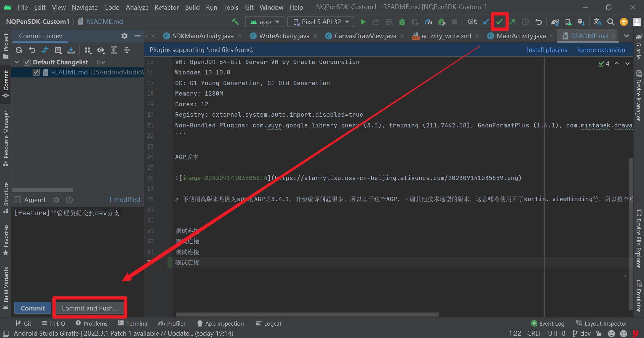Open the Pixel 5 API 32 device dropdown
644x338 pixels.
(321, 22)
